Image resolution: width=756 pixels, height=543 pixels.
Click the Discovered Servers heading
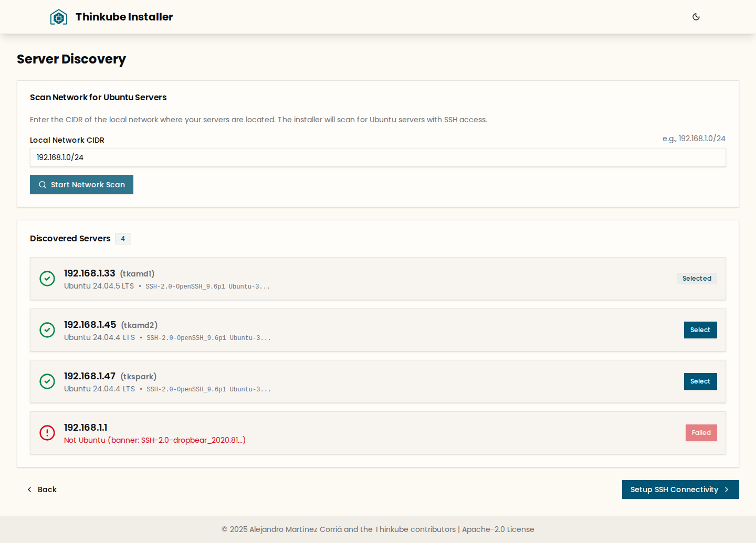[70, 239]
